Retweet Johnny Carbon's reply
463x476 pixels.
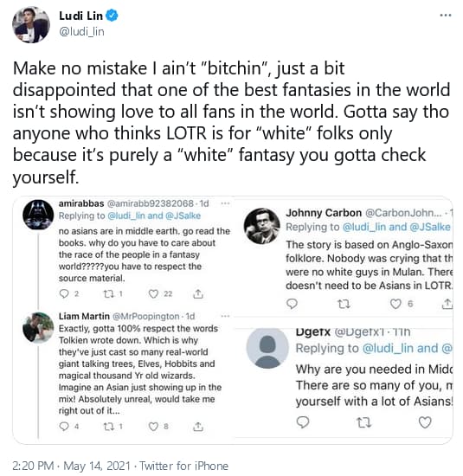click(x=344, y=304)
